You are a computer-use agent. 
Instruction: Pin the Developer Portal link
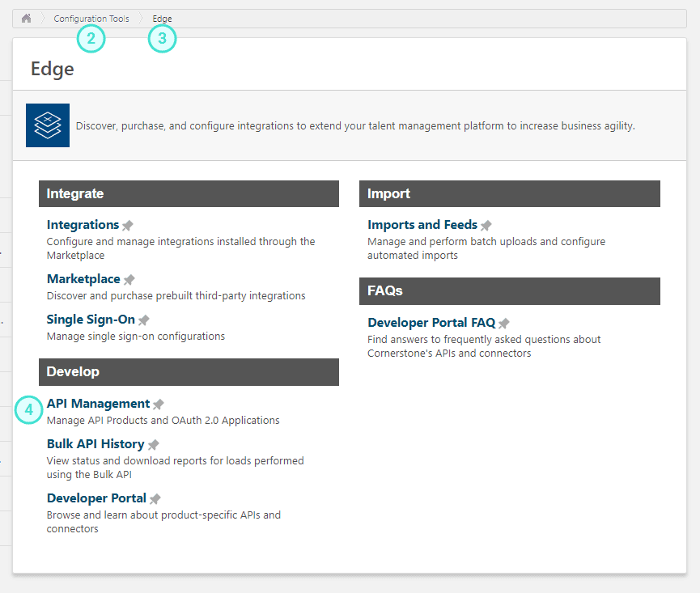pos(155,499)
